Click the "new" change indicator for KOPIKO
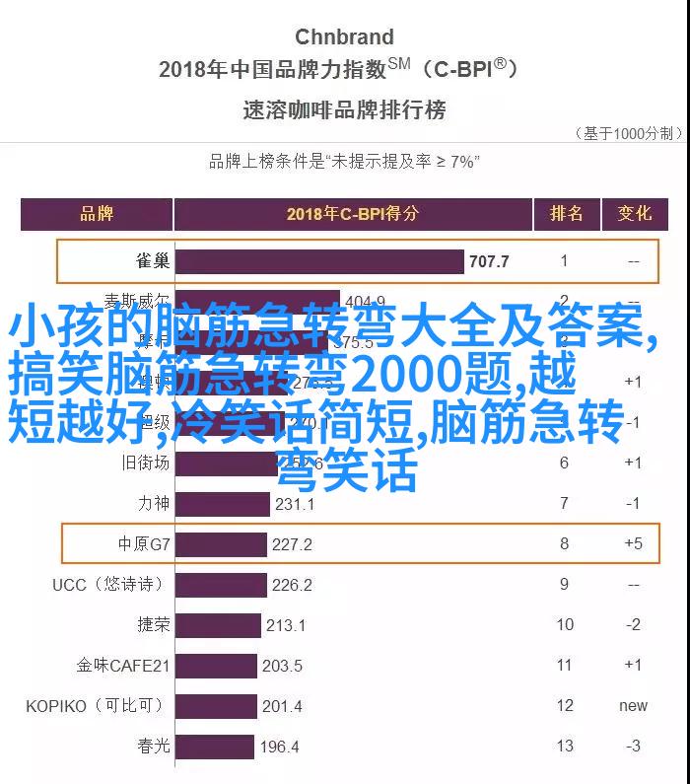 point(633,705)
